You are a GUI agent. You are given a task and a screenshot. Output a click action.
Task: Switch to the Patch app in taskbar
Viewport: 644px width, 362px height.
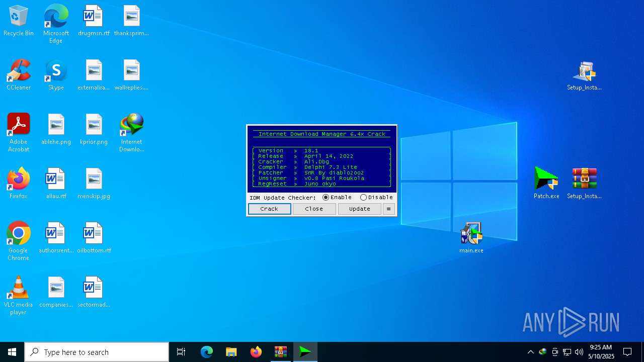305,352
